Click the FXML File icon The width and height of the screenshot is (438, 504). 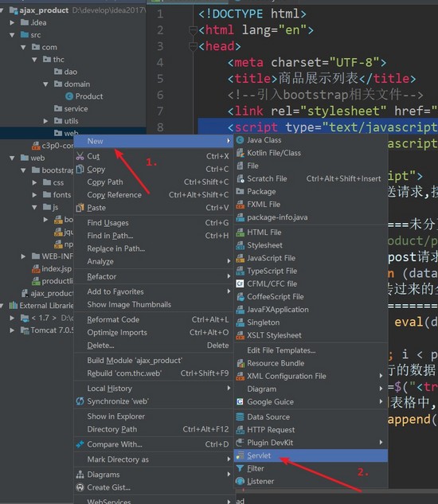tap(240, 204)
